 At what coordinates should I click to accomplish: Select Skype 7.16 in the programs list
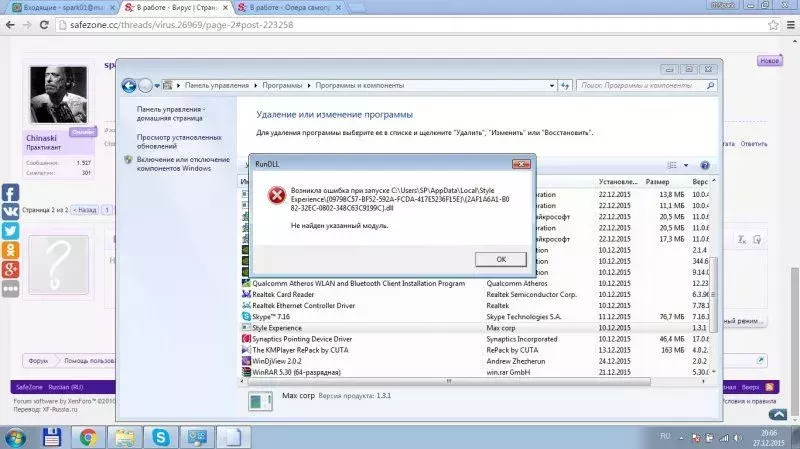click(x=475, y=317)
